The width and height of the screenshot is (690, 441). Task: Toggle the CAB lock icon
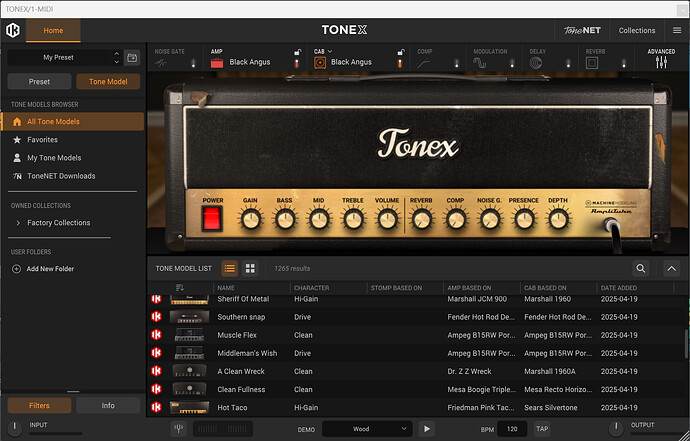[400, 52]
